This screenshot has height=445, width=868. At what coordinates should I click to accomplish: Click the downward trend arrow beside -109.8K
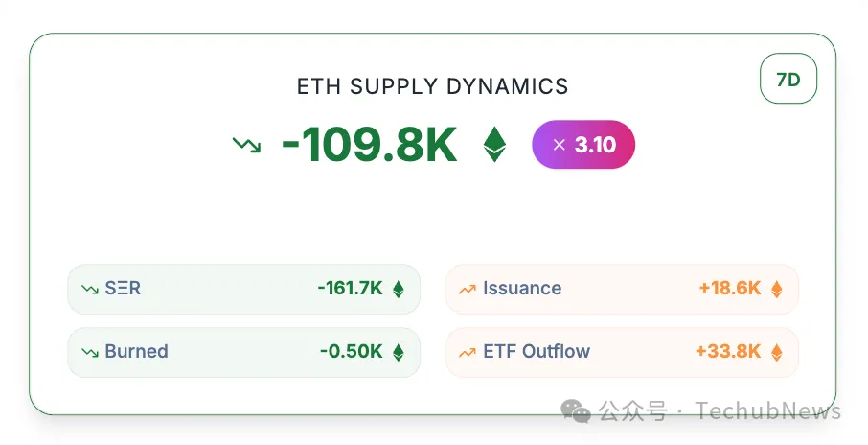point(246,146)
